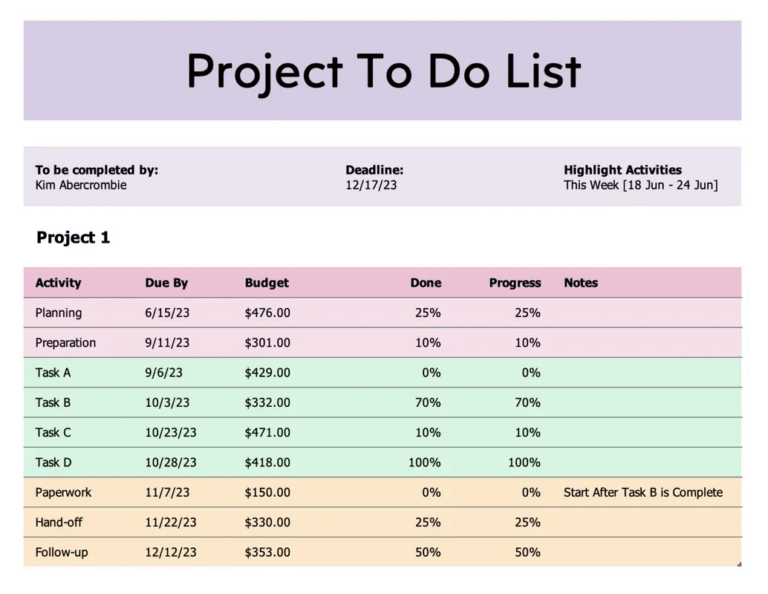This screenshot has height=594, width=768.
Task: Click the Follow-up due date 12/12/23
Action: [x=171, y=553]
